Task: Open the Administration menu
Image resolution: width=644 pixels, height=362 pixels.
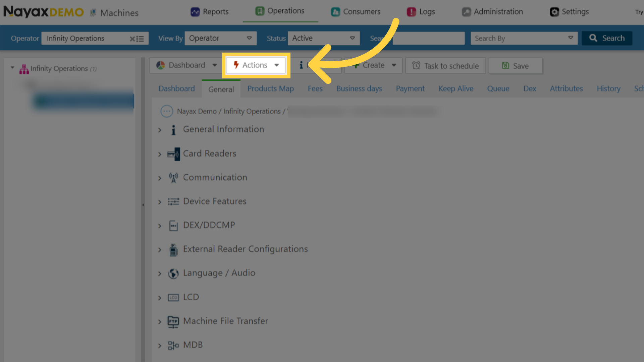Action: click(x=492, y=12)
